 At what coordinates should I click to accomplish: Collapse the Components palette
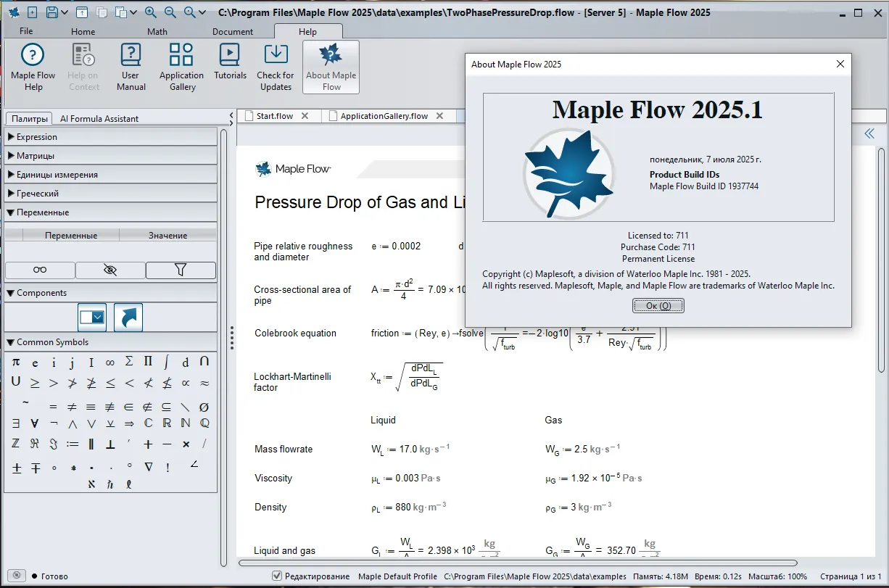(110, 292)
